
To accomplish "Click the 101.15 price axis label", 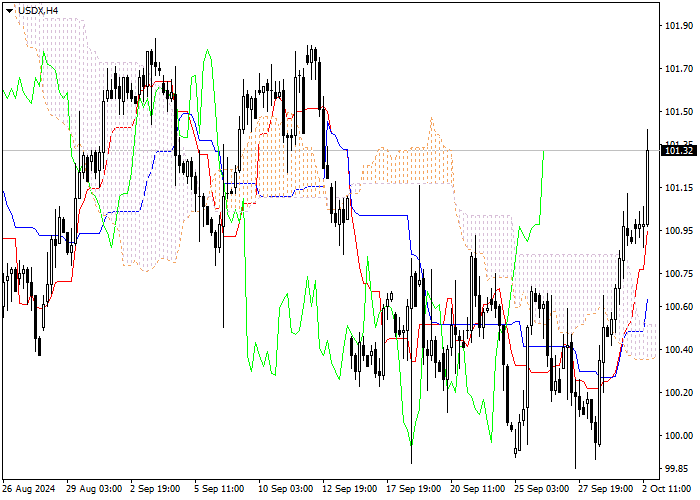I will point(679,188).
